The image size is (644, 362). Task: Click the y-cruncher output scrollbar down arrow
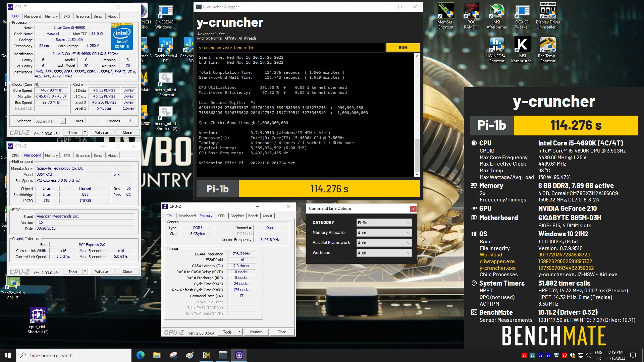[417, 175]
